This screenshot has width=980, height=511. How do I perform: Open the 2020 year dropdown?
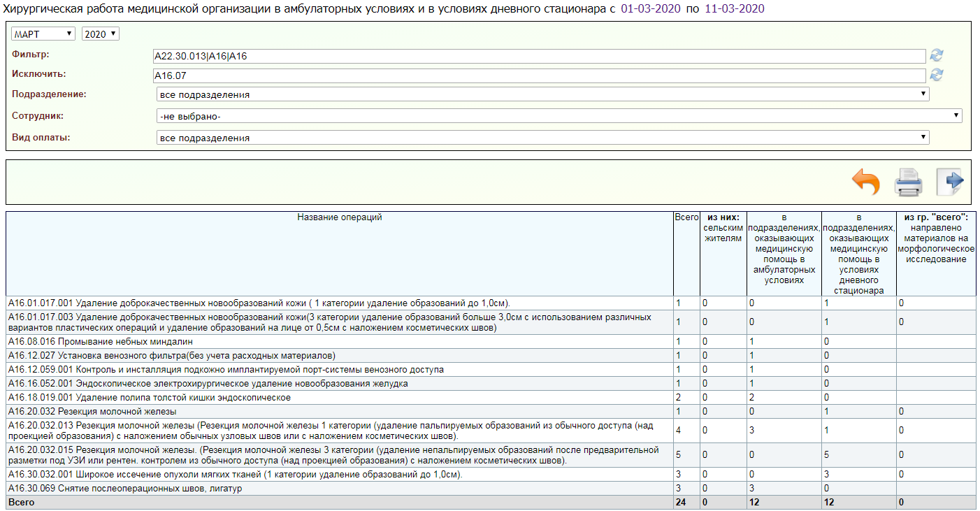pos(101,34)
